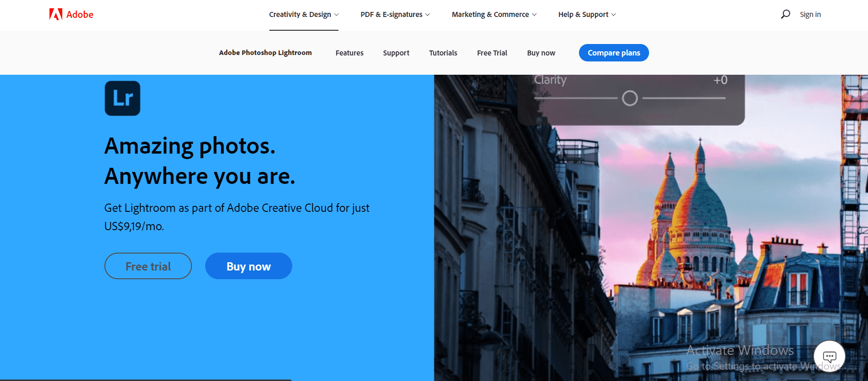This screenshot has height=381, width=868.
Task: Go to the Support tab
Action: (396, 53)
